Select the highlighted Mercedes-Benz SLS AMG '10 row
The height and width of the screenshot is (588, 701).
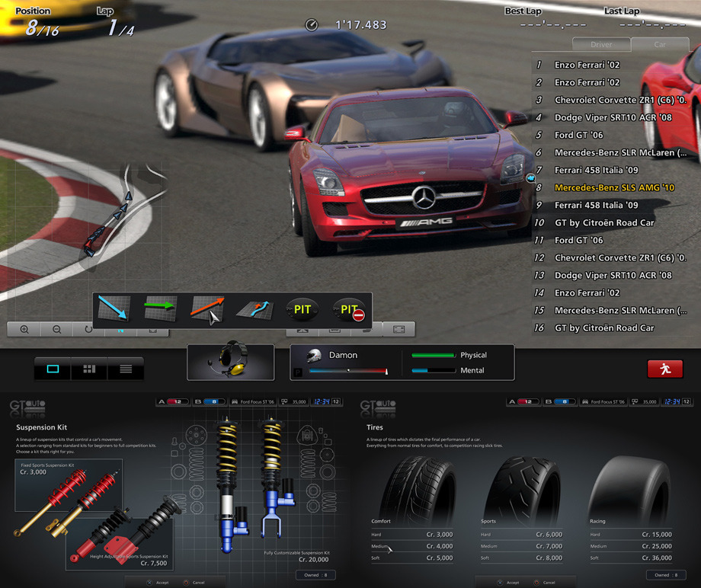point(610,187)
